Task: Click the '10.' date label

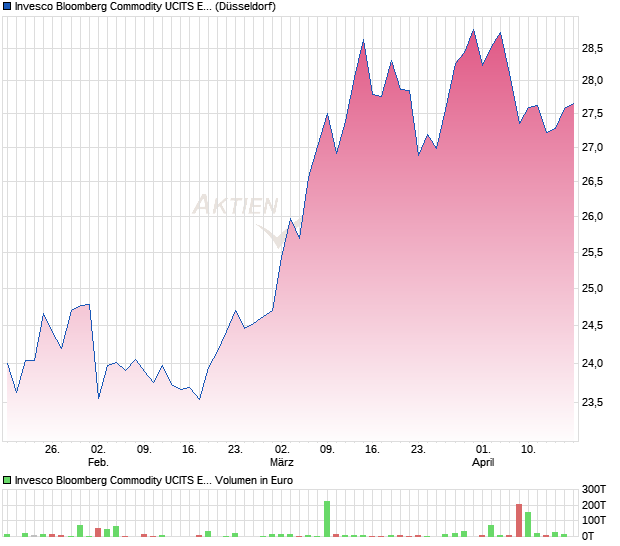Action: click(528, 450)
